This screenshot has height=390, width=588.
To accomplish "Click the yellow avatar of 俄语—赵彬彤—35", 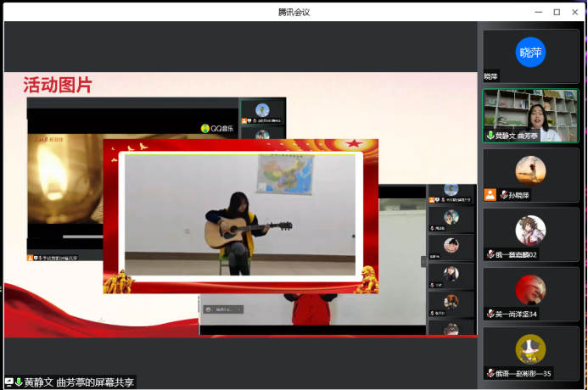I will click(x=530, y=348).
